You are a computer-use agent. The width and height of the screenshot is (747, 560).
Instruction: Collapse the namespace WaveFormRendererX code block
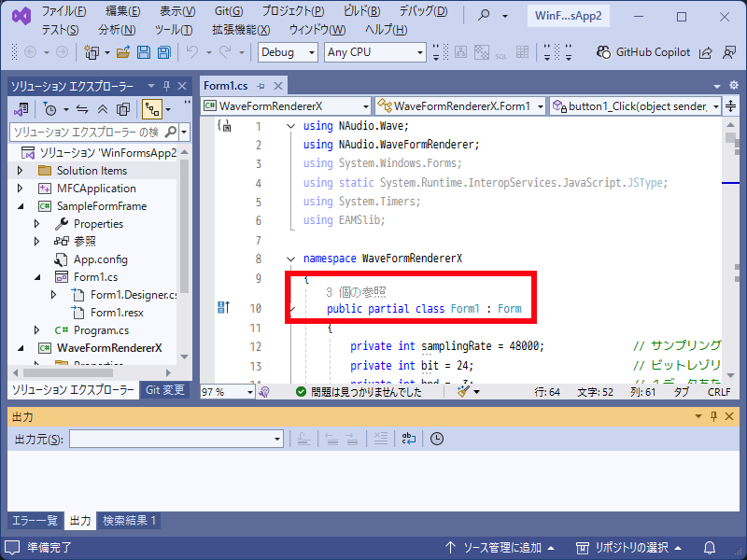coord(290,259)
